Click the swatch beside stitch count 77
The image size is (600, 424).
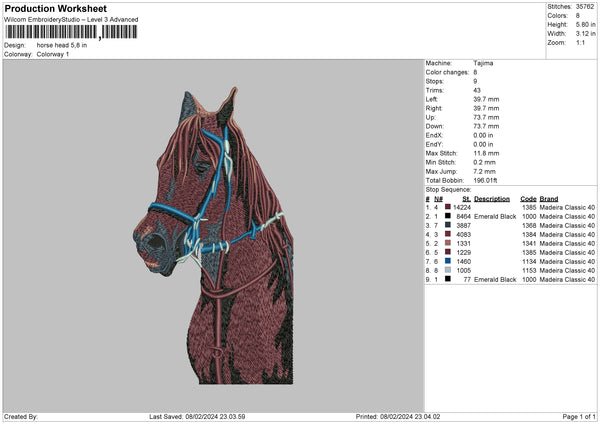[x=448, y=279]
